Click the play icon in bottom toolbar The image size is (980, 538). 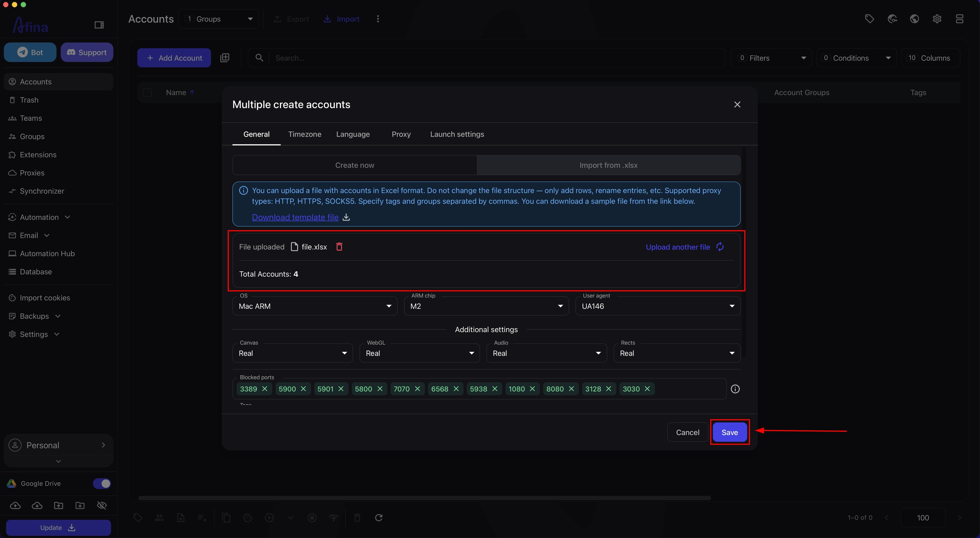coord(269,517)
